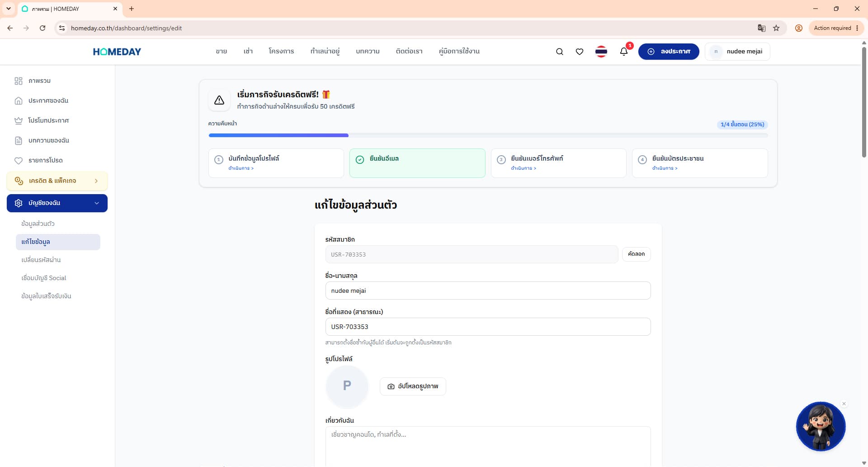View site information icon in address bar

[62, 28]
